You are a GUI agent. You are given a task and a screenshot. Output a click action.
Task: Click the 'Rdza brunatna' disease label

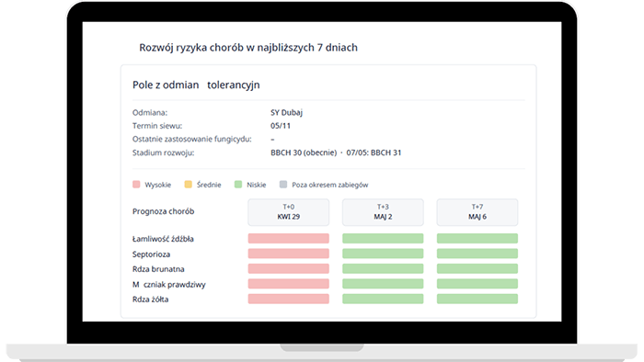point(158,269)
